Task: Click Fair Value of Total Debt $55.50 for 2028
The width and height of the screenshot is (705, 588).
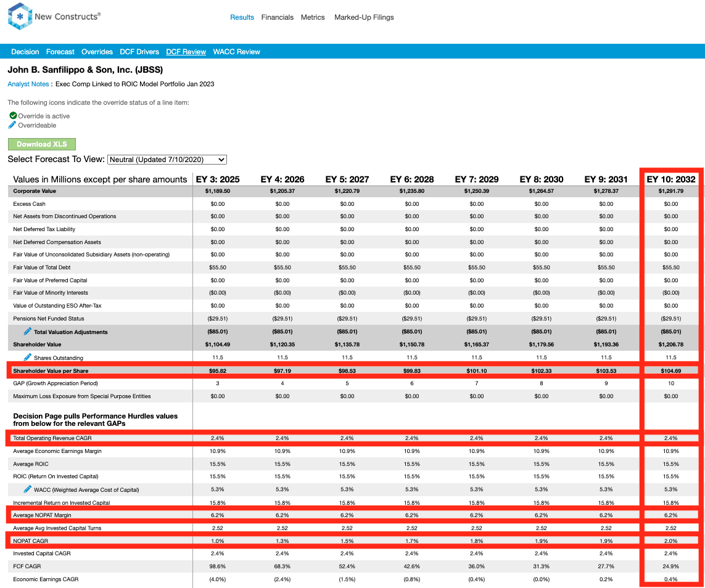Action: (x=412, y=267)
